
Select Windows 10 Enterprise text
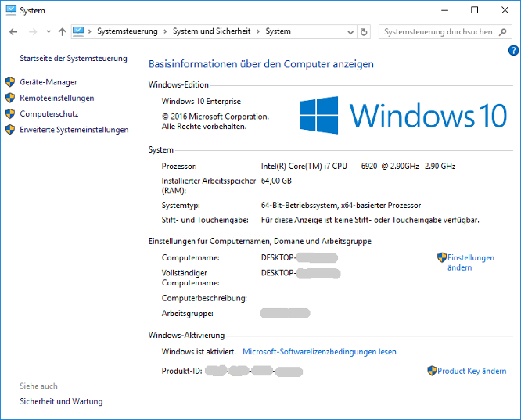[201, 102]
